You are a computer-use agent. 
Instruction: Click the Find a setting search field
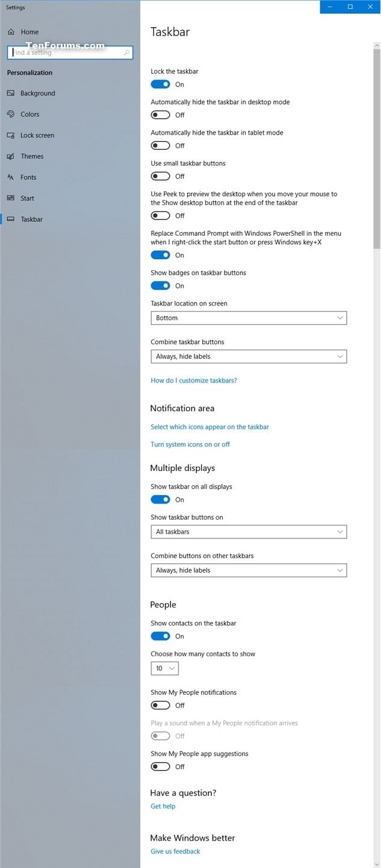(x=70, y=53)
